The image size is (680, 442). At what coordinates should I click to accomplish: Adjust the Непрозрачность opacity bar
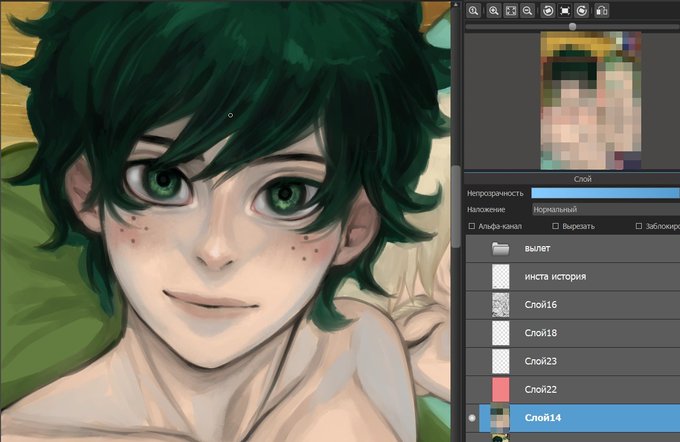coord(605,193)
